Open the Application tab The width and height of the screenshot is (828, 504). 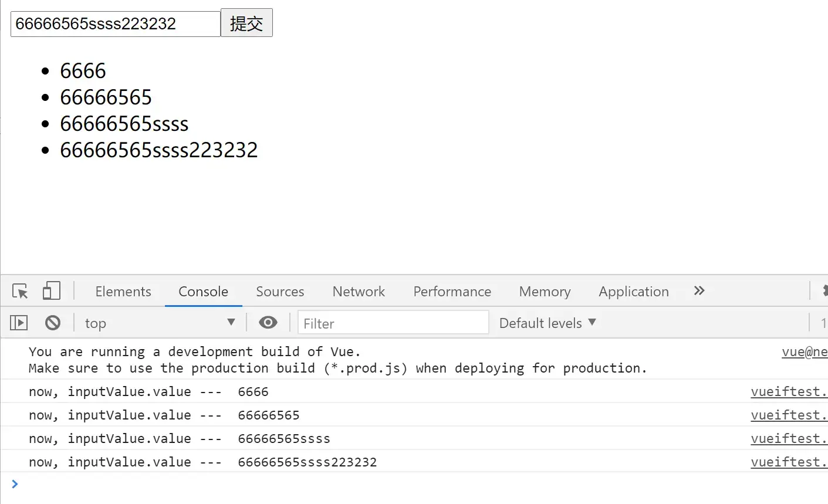(x=634, y=292)
